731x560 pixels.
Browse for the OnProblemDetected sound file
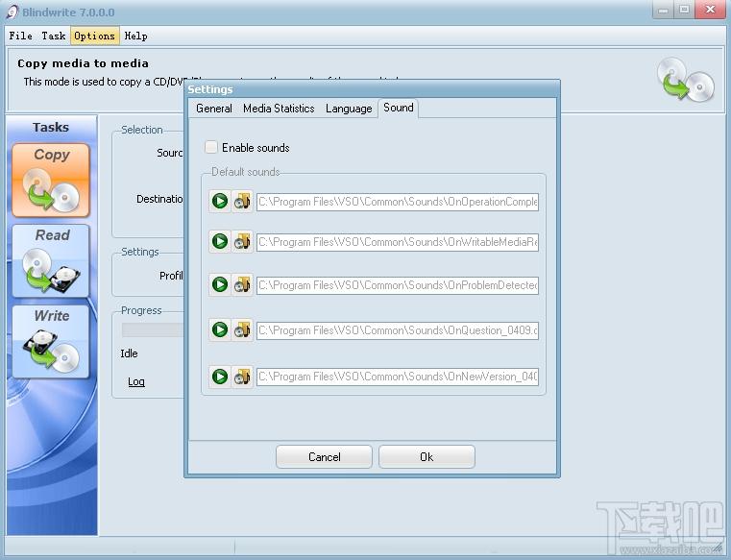[x=242, y=284]
